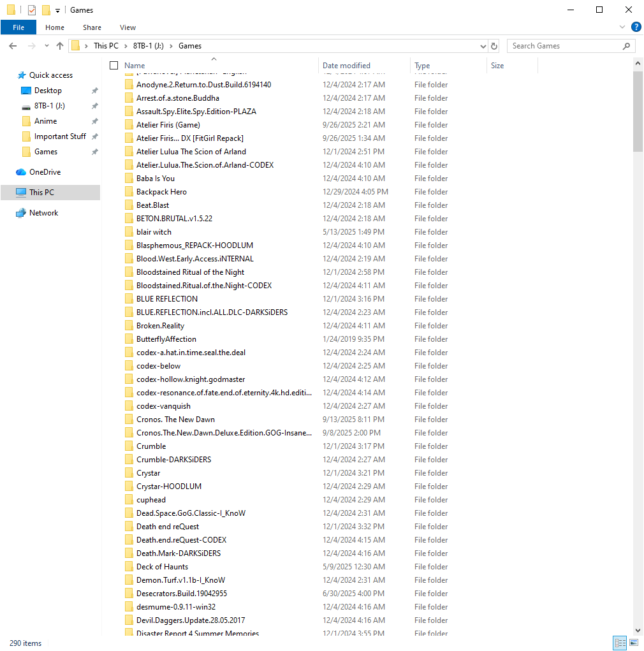644x651 pixels.
Task: Open Important Stuff in sidebar
Action: pyautogui.click(x=60, y=136)
